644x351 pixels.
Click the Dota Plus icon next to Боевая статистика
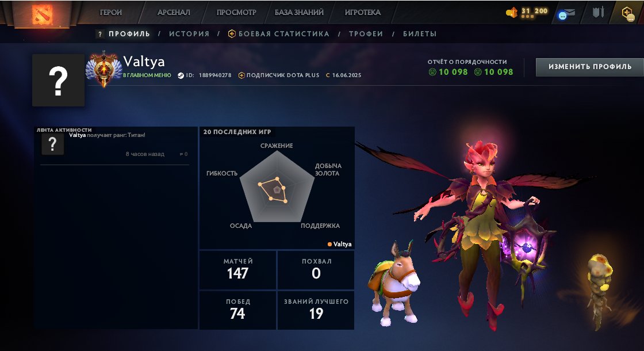click(x=232, y=34)
